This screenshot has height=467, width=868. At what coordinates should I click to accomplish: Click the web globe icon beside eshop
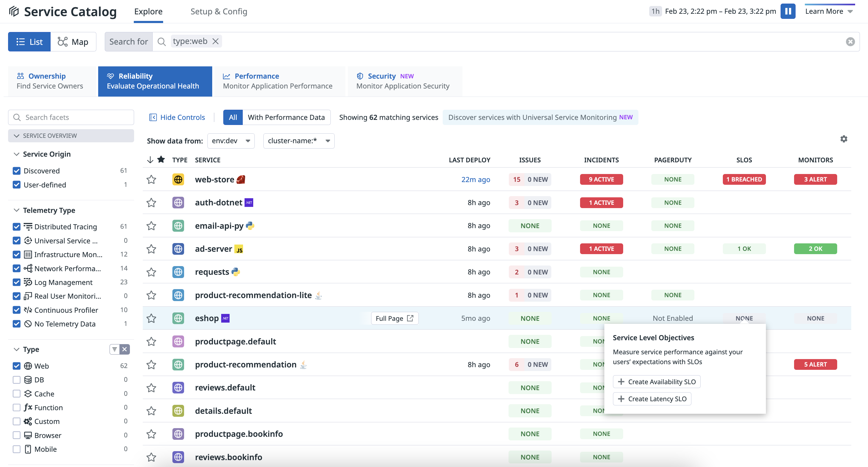[x=178, y=318]
